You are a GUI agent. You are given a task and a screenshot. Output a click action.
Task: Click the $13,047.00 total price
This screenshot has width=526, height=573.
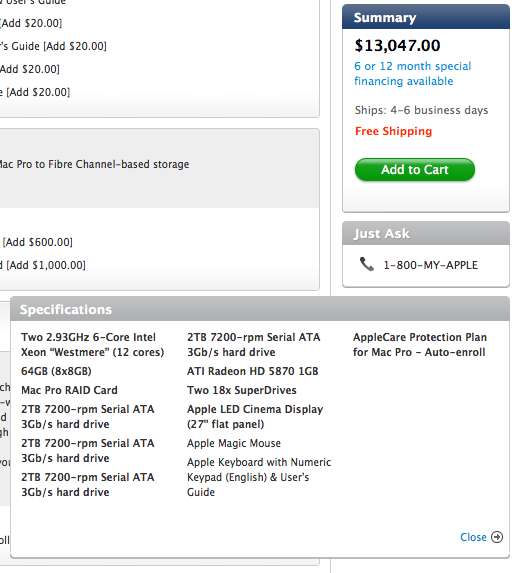397,46
